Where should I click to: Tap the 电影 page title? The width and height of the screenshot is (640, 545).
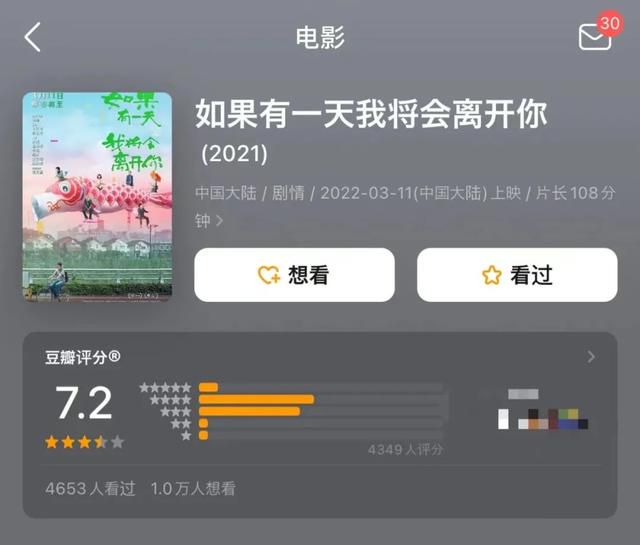(320, 37)
